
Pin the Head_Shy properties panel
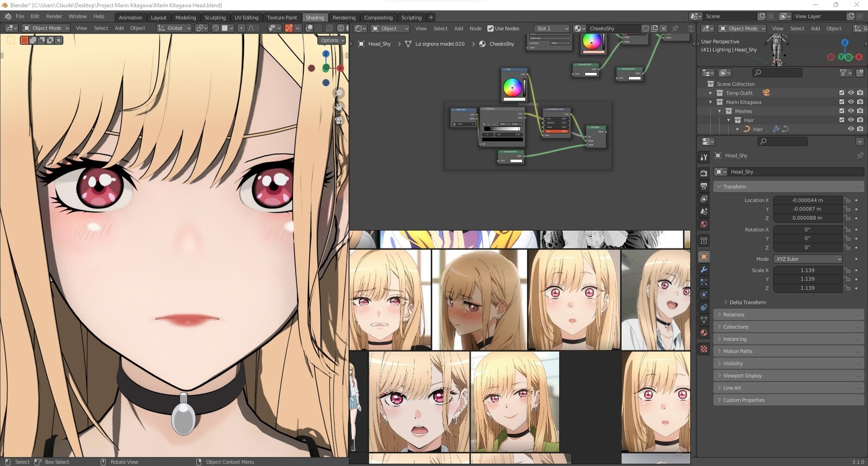pyautogui.click(x=860, y=156)
